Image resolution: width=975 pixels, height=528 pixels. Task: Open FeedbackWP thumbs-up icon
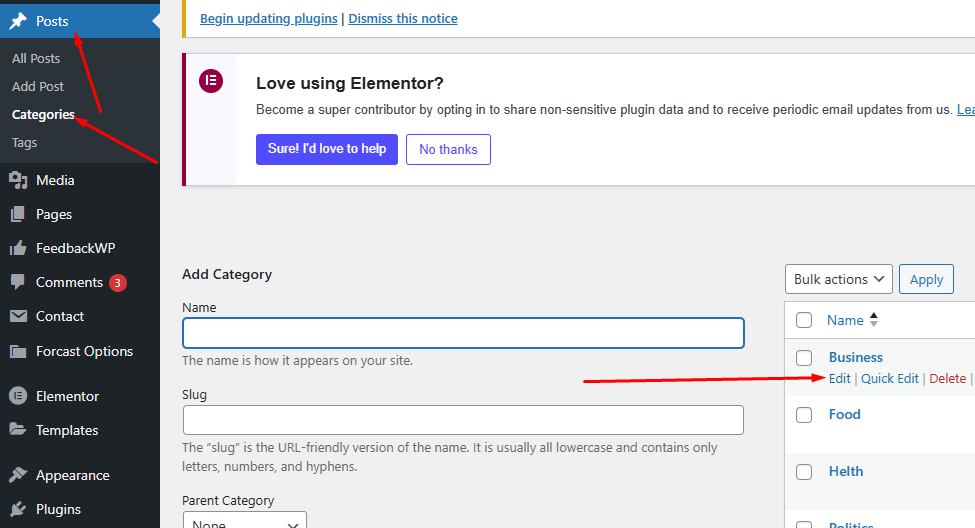18,248
